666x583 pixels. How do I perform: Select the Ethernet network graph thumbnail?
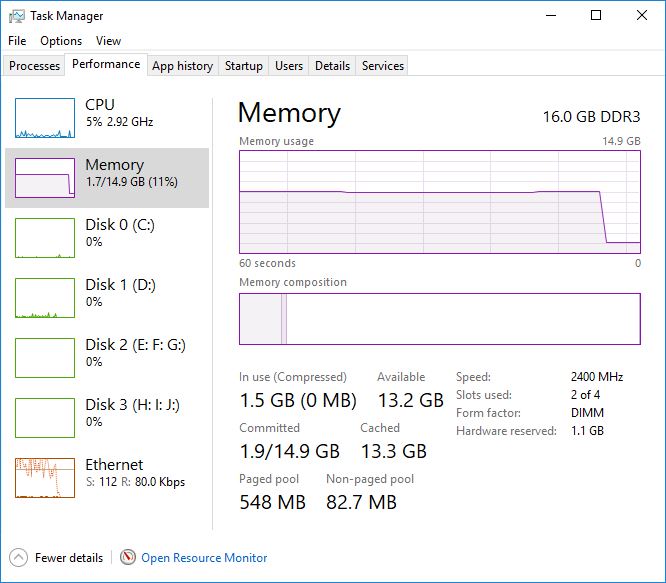45,478
